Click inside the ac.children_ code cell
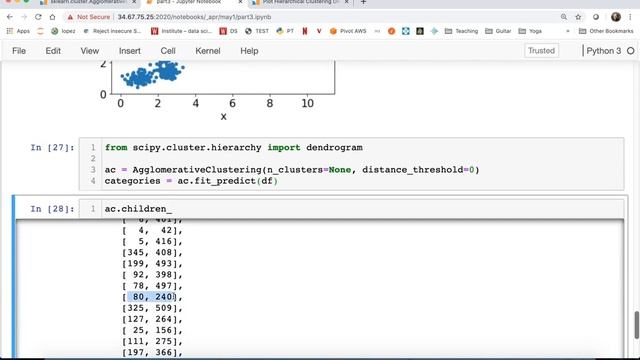The height and width of the screenshot is (360, 640). coord(362,209)
